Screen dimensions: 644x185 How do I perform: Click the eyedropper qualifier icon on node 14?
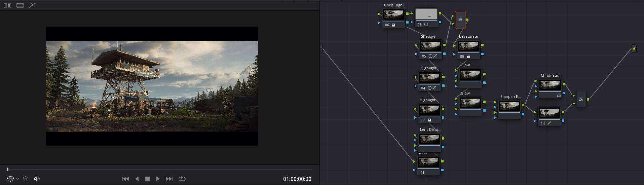(549, 123)
